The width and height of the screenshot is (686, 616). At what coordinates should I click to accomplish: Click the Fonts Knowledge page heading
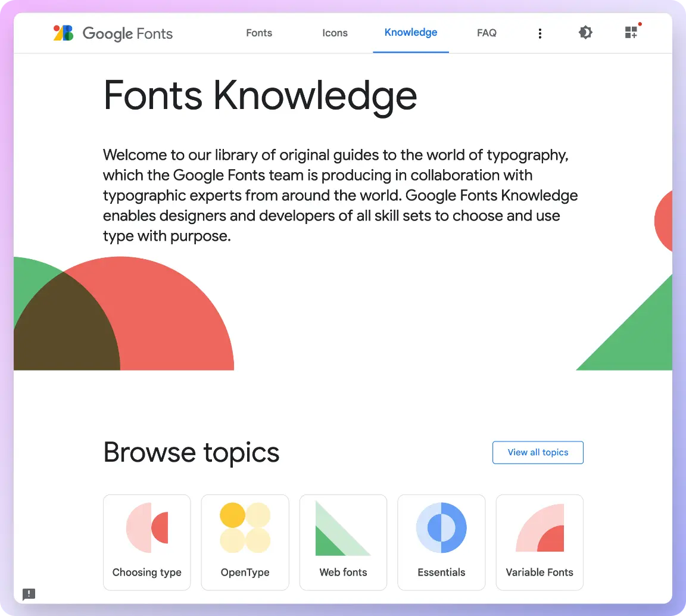pos(260,95)
